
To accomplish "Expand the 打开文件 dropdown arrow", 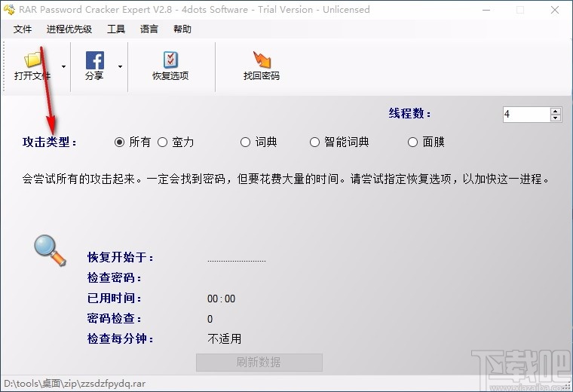I will pyautogui.click(x=63, y=66).
